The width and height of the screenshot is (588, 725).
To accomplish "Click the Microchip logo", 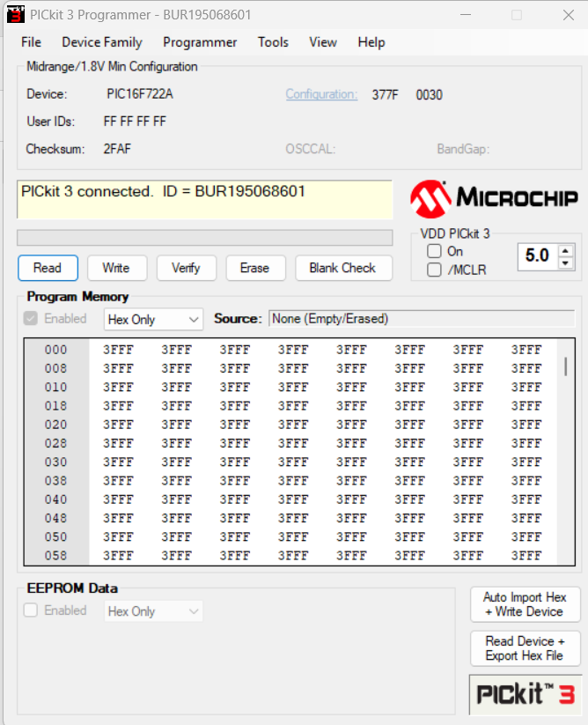I will point(494,199).
